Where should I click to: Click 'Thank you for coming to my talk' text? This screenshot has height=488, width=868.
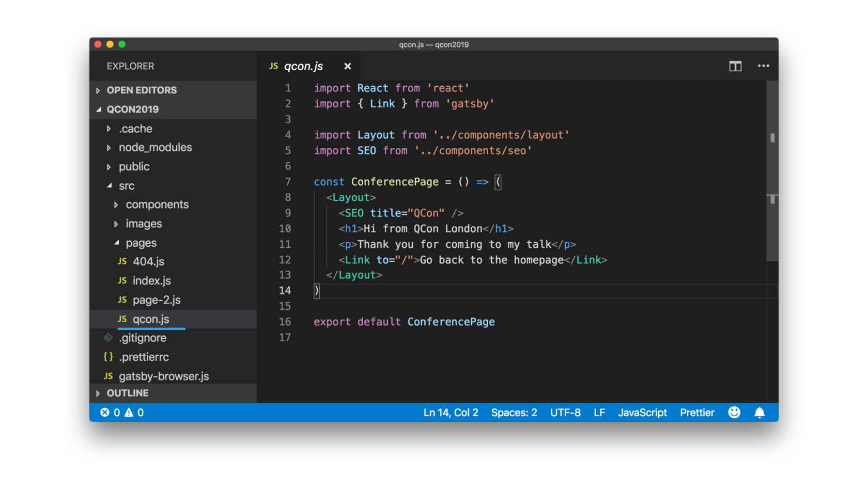(454, 244)
